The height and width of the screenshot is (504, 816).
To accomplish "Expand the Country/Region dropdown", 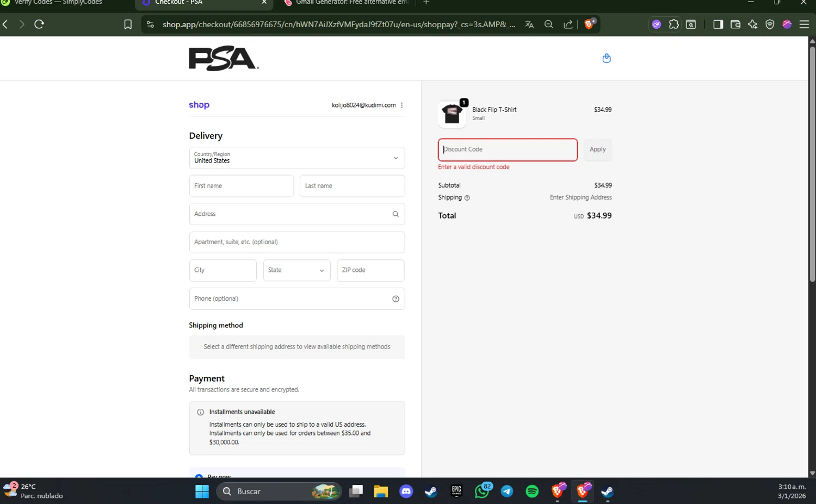I will coord(297,158).
